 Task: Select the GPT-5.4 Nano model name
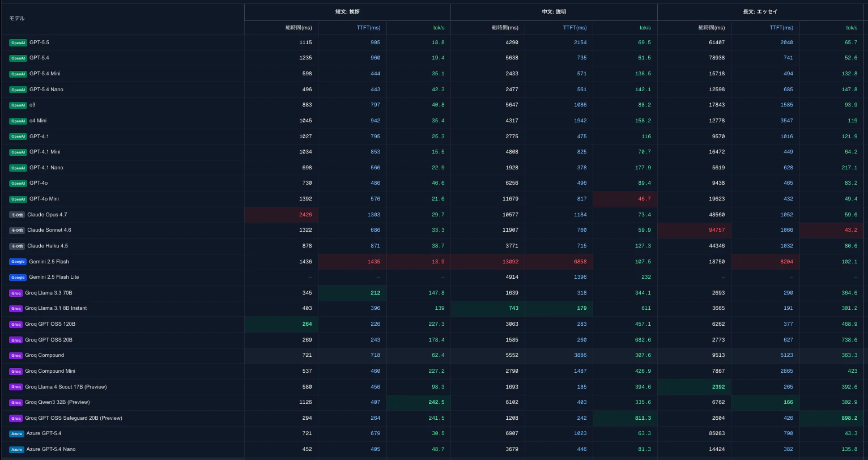pos(46,90)
